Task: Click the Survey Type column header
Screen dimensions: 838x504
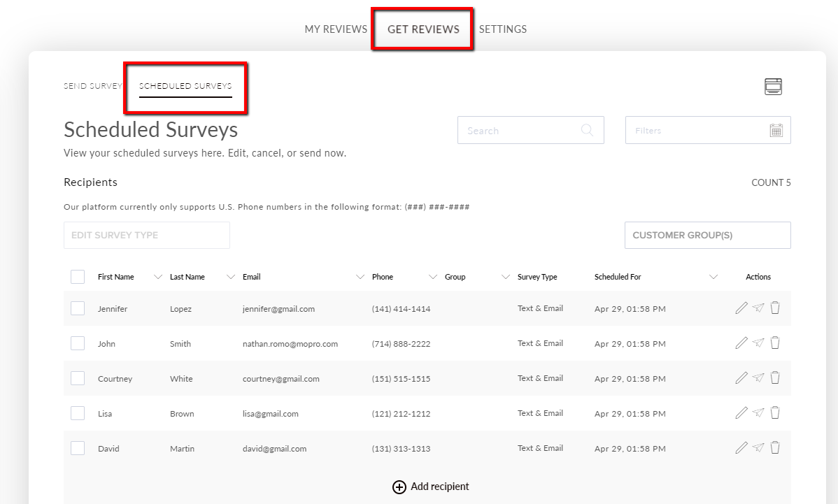Action: pyautogui.click(x=537, y=277)
